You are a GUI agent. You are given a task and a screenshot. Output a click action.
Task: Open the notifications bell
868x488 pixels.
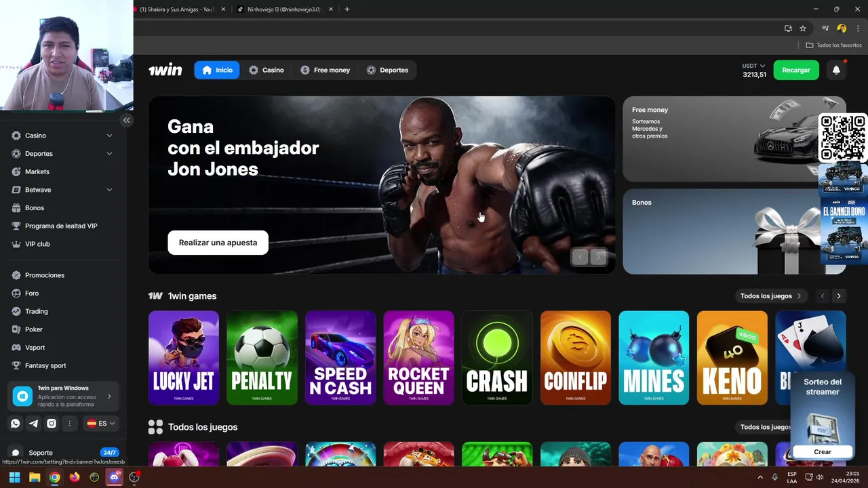(x=836, y=70)
